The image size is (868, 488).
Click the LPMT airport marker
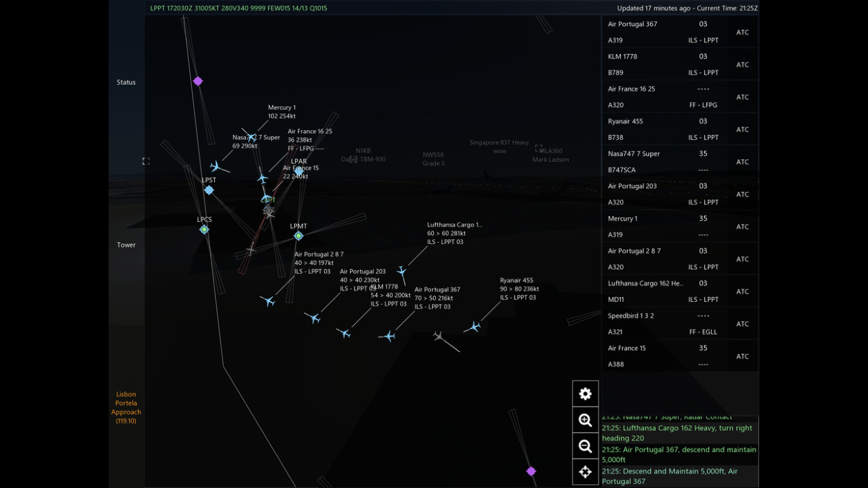pyautogui.click(x=299, y=236)
